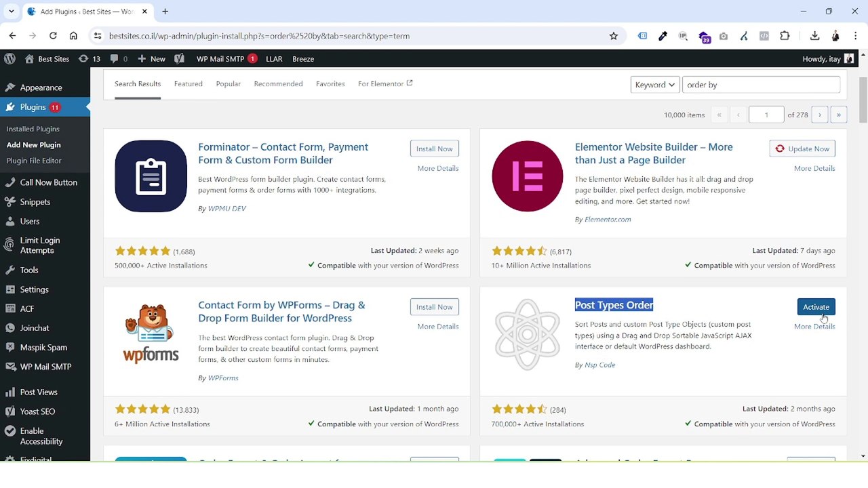868x488 pixels.
Task: Open Plugin File Editor submenu item
Action: pos(34,161)
